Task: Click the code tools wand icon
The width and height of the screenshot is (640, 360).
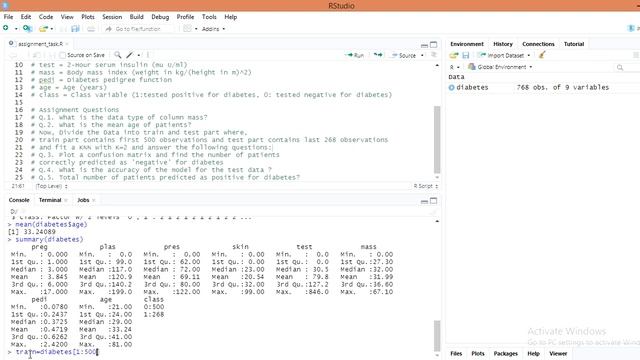Action: coord(130,55)
